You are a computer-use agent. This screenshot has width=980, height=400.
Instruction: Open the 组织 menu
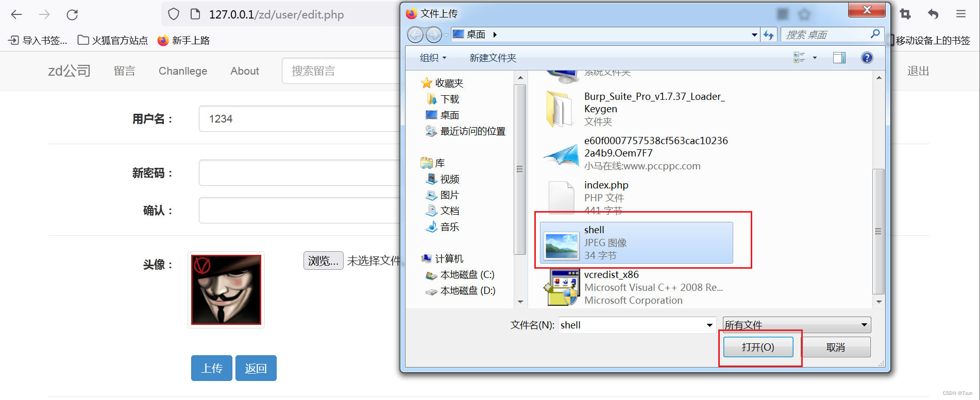[x=433, y=58]
